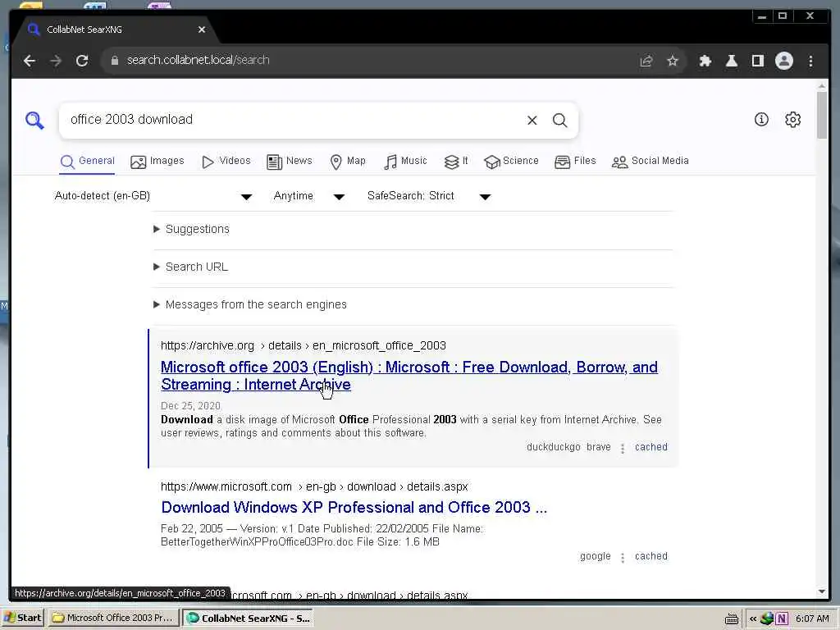Open the Auto-detect (en-GB) language dropdown
This screenshot has width=840, height=630.
tap(153, 196)
